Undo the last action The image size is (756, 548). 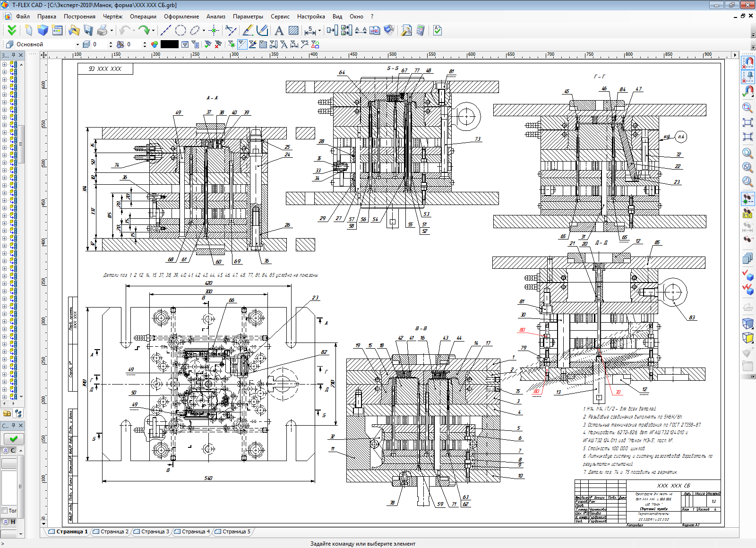(x=124, y=30)
